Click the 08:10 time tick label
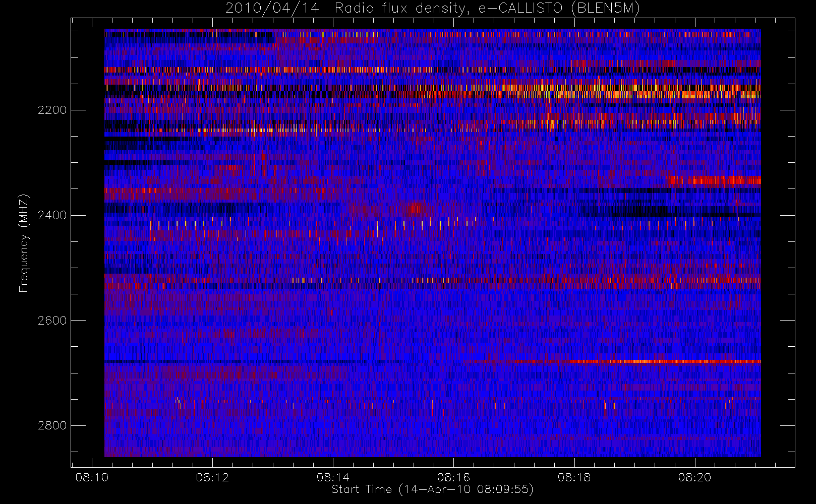 tap(92, 477)
